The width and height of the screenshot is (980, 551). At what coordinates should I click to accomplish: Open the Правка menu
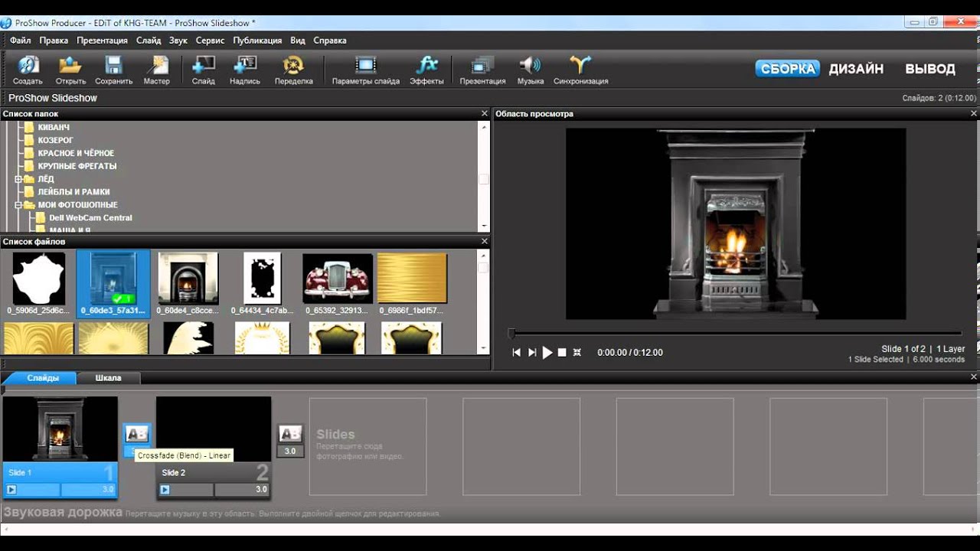54,41
